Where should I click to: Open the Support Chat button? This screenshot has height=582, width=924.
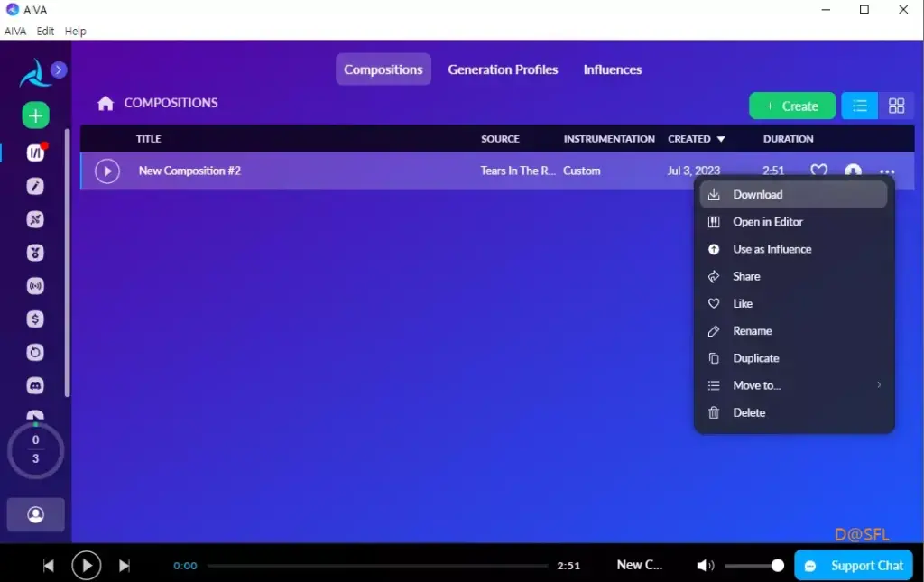854,566
